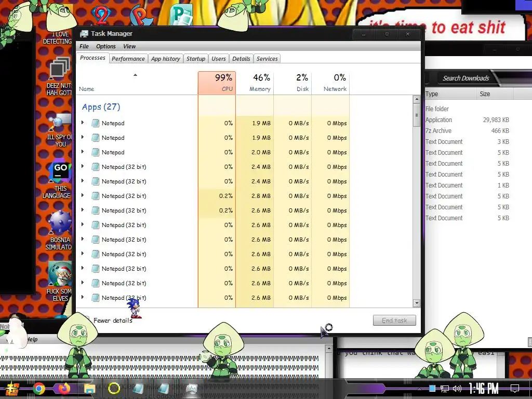Image resolution: width=532 pixels, height=399 pixels.
Task: Switch to the Performance tab
Action: tap(128, 59)
